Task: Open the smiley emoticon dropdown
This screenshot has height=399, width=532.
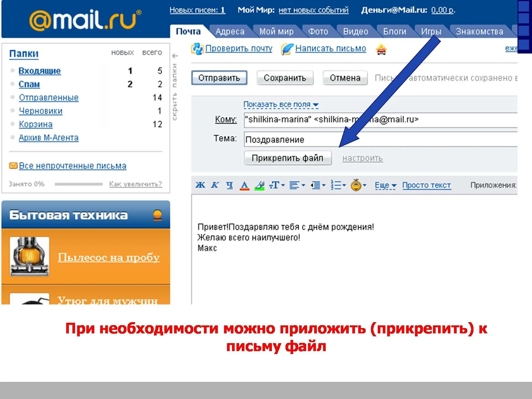Action: click(358, 185)
